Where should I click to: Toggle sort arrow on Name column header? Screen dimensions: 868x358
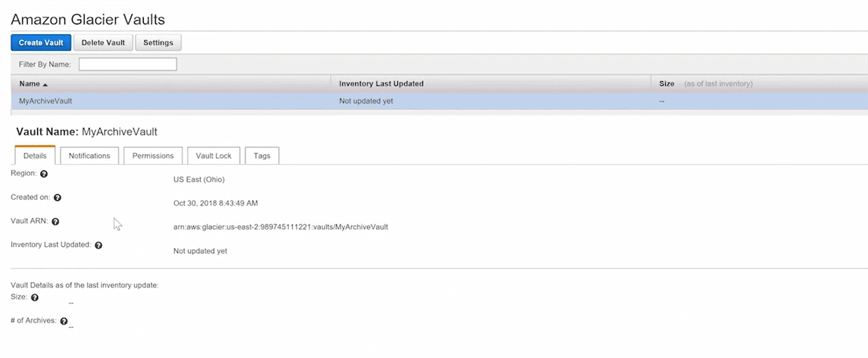45,85
